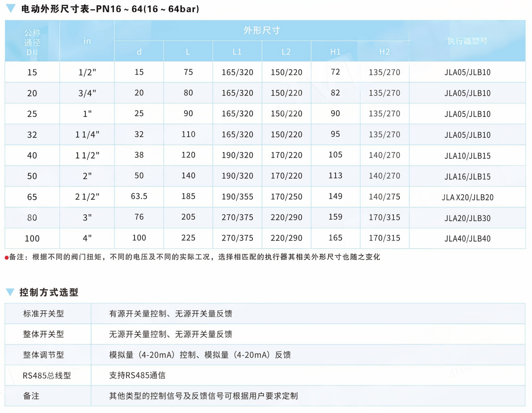Select the d value 76 cell

tap(139, 218)
